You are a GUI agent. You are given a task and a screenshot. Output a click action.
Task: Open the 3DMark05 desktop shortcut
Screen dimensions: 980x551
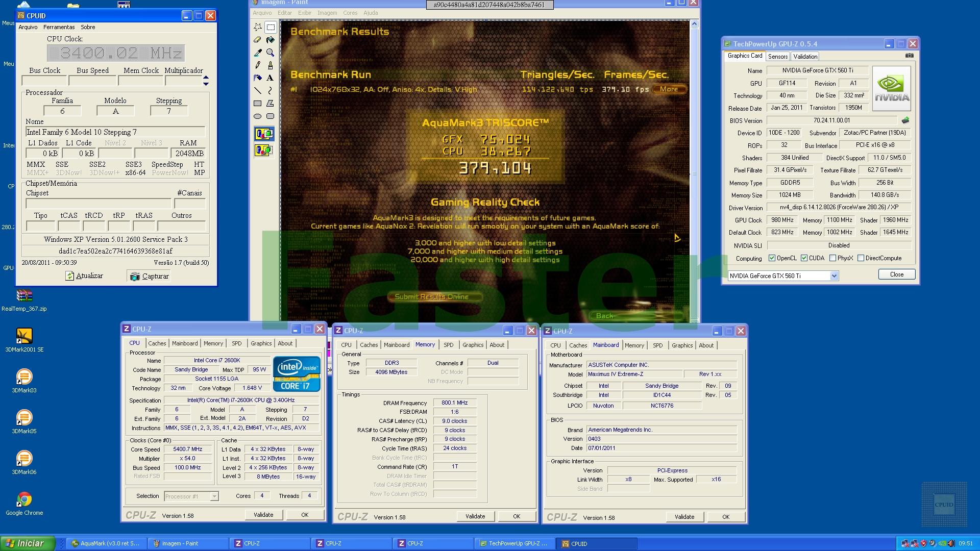tap(24, 421)
